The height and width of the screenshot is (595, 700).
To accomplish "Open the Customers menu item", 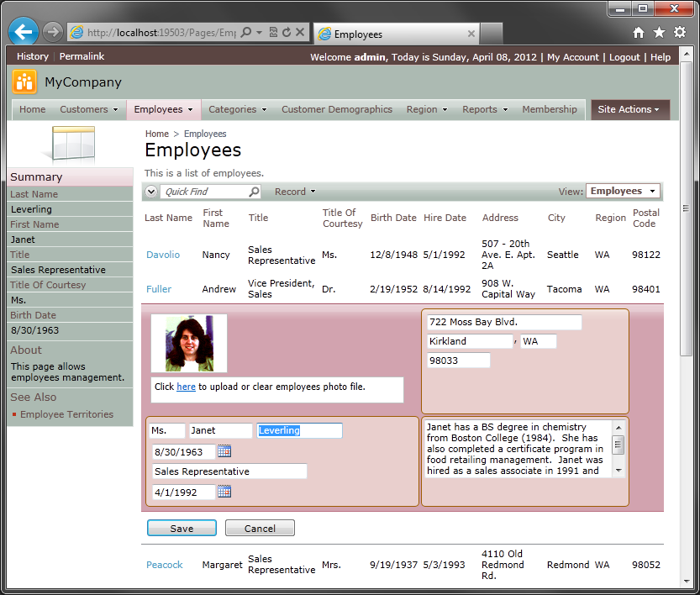I will tap(89, 109).
